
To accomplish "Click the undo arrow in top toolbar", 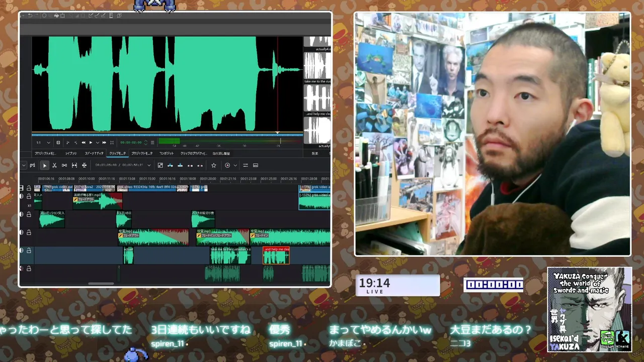I will click(x=30, y=16).
